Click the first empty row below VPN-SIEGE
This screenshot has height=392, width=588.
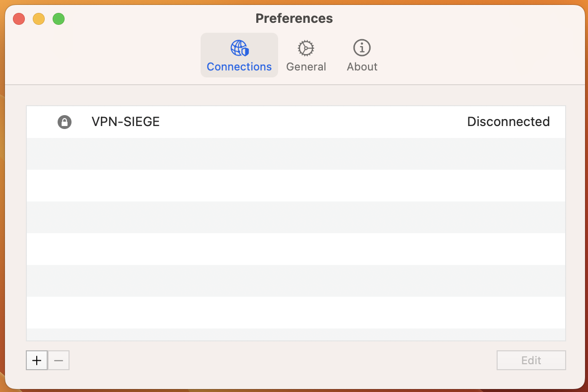pos(295,154)
